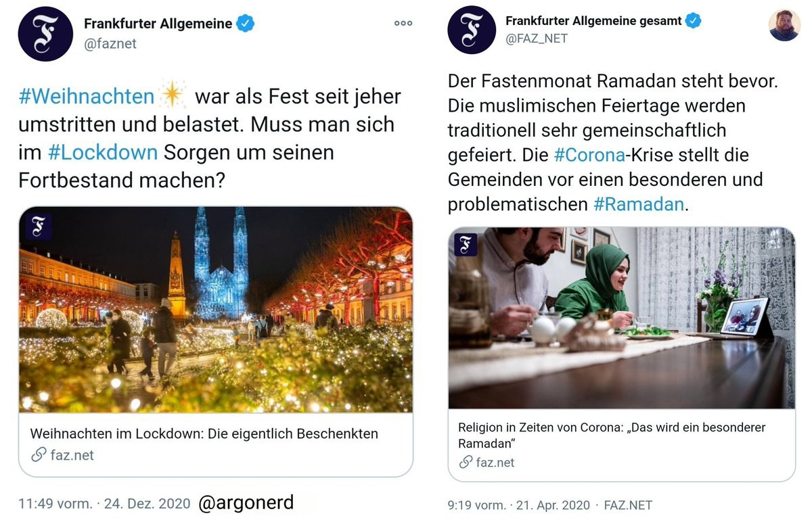Image resolution: width=812 pixels, height=520 pixels.
Task: Open the #Lockdown hashtag
Action: (102, 152)
